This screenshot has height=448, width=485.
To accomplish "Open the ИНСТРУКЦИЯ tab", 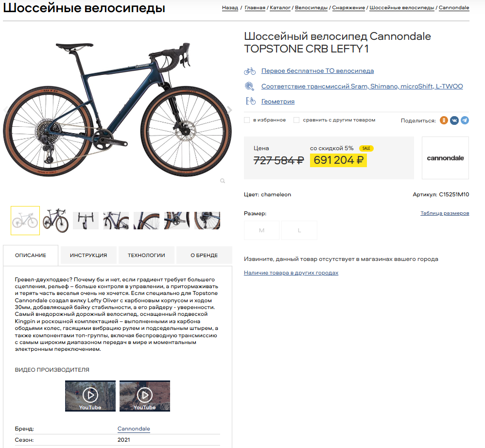I will [88, 256].
